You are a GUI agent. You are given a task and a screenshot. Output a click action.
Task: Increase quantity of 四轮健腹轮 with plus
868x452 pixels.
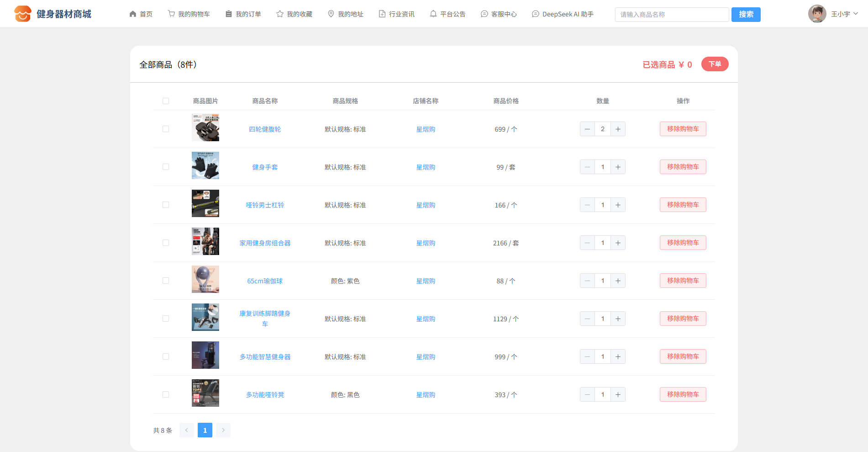pyautogui.click(x=618, y=129)
